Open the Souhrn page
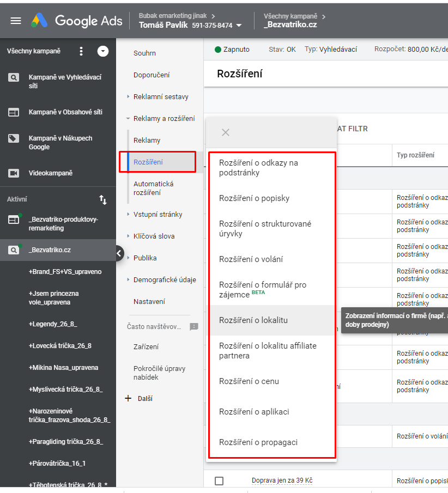 coord(144,53)
